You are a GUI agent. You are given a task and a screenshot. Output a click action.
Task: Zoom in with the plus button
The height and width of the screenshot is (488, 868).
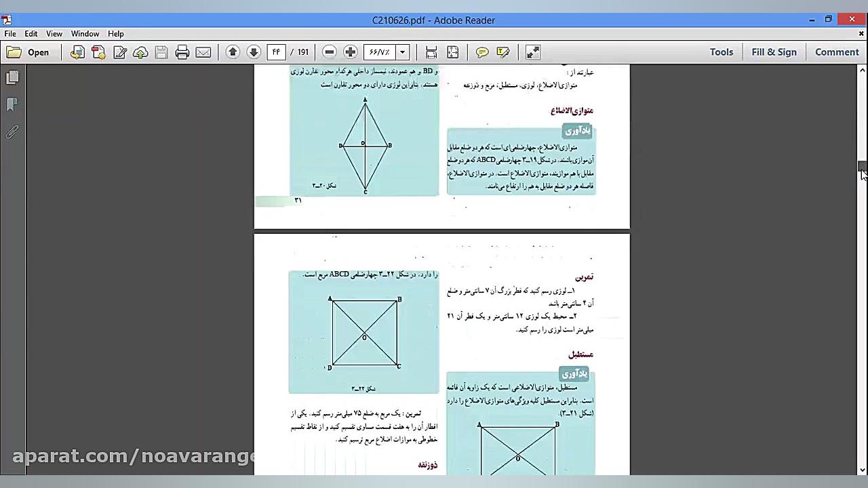click(x=351, y=52)
